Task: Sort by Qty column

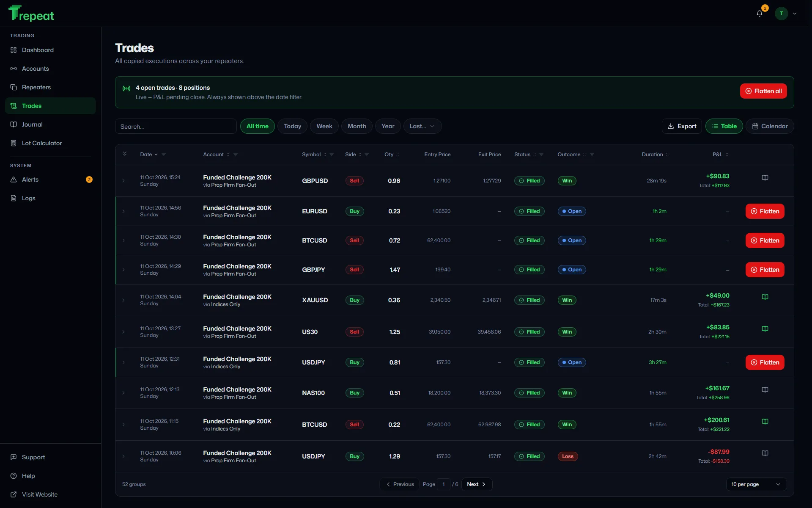Action: coord(392,155)
